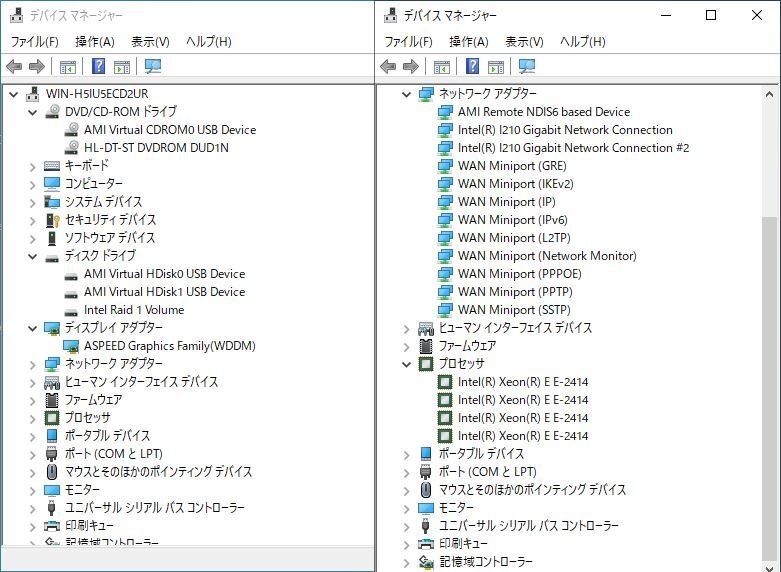Click the セキュリティ デバイス key icon
781x572 pixels.
(52, 220)
